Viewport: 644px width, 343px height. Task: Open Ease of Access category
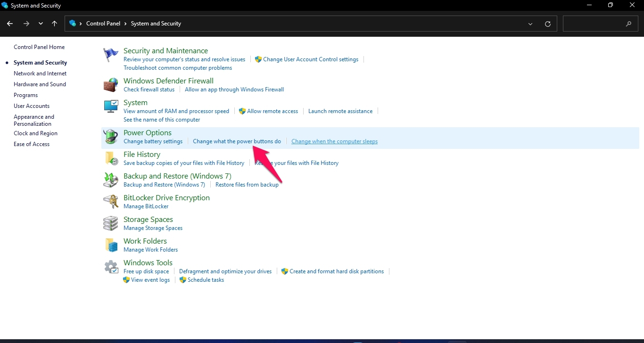tap(32, 144)
